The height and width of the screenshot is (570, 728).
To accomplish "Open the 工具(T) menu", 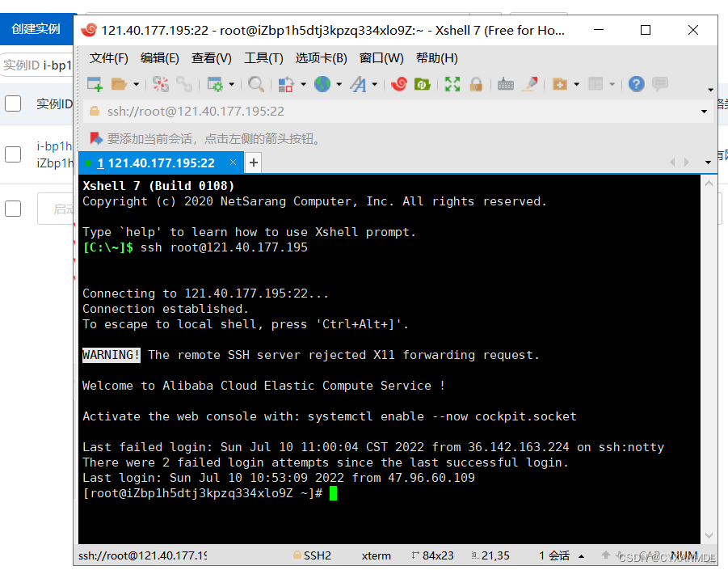I will [x=263, y=58].
